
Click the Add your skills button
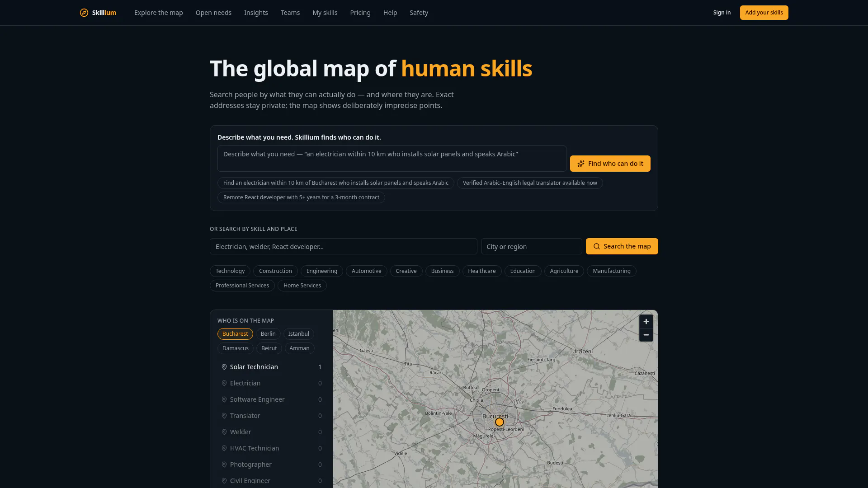[764, 13]
